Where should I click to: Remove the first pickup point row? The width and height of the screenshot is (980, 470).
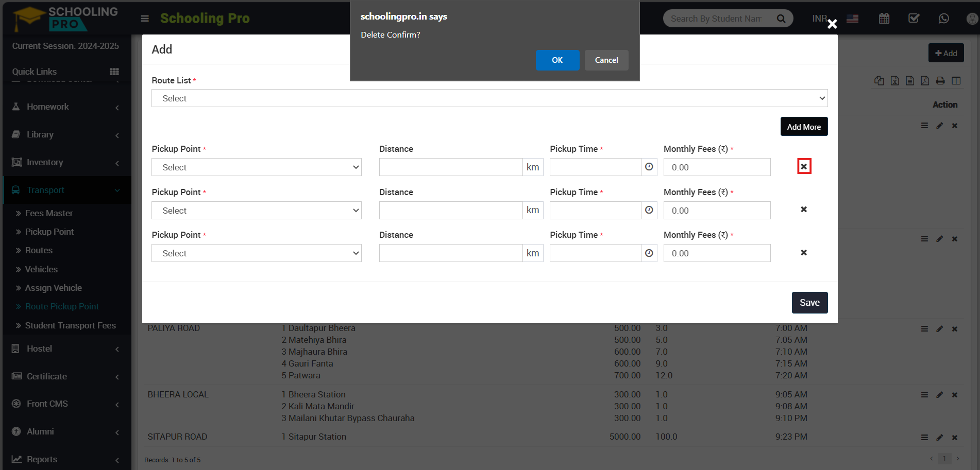coord(804,166)
